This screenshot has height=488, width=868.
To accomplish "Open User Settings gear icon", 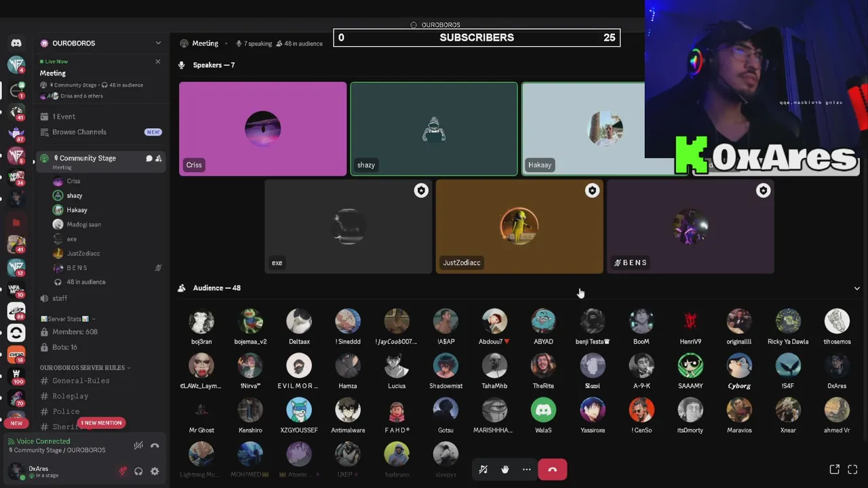I will (x=155, y=471).
